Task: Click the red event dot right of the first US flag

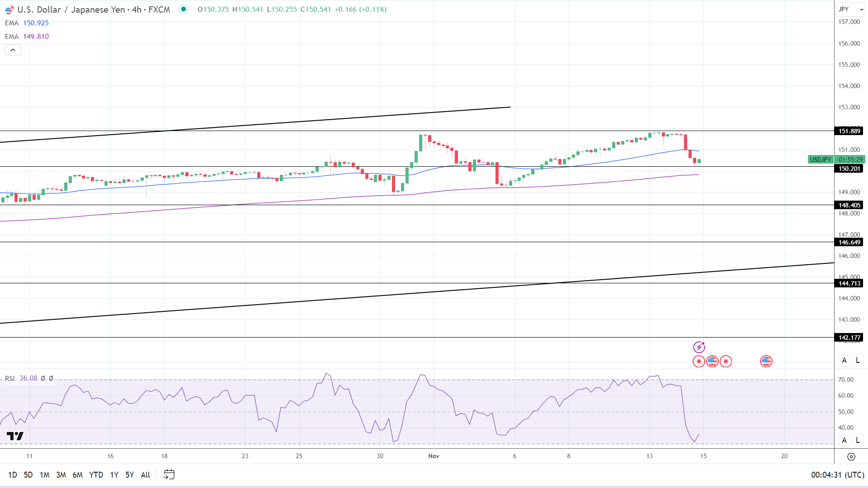Action: 726,361
